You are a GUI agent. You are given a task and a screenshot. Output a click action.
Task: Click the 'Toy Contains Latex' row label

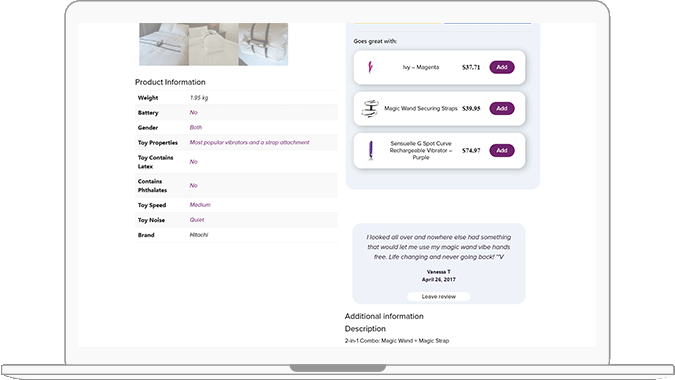(155, 162)
